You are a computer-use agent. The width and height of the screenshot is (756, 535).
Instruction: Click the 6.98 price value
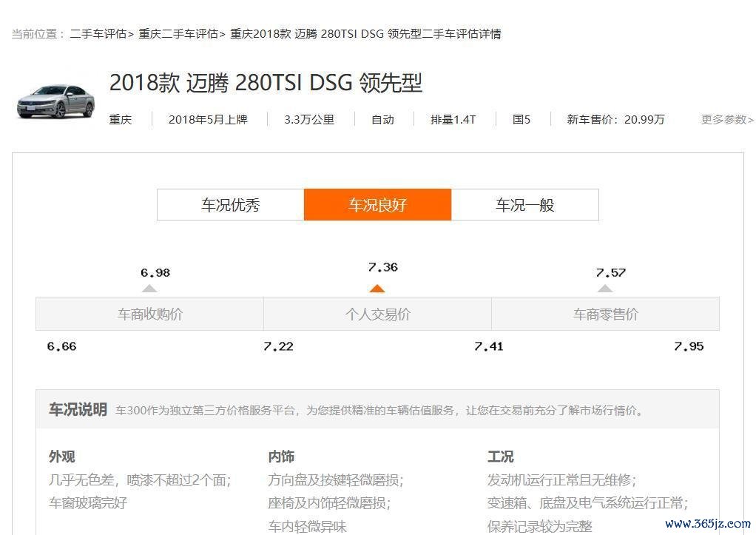click(155, 272)
